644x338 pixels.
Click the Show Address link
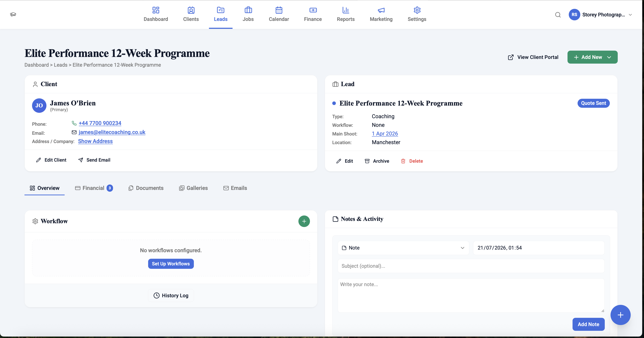[95, 141]
